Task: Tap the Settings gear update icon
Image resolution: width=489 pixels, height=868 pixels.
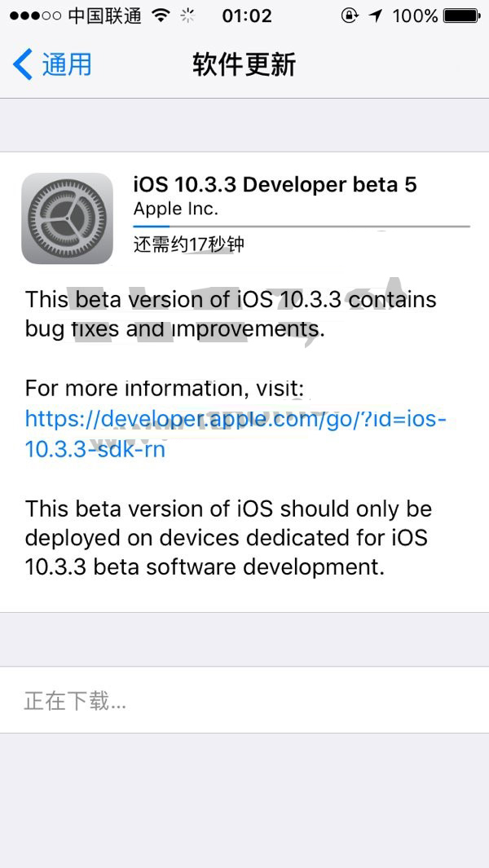Action: point(66,218)
